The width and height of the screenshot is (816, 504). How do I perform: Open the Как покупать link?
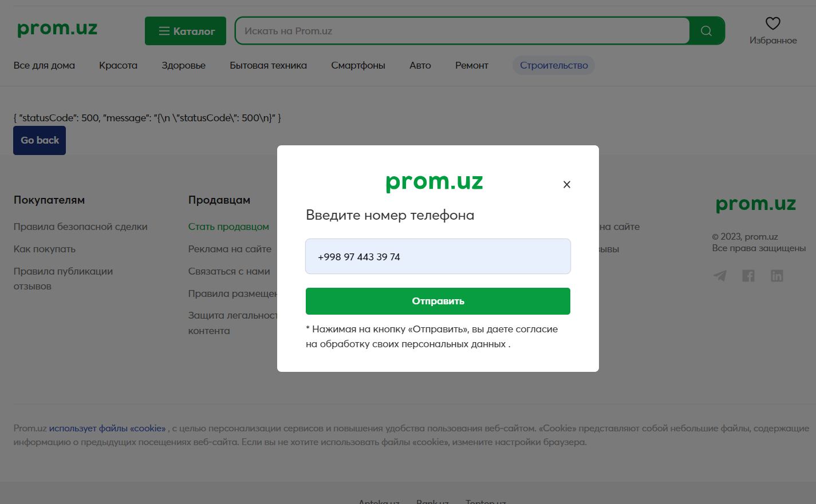pos(45,249)
